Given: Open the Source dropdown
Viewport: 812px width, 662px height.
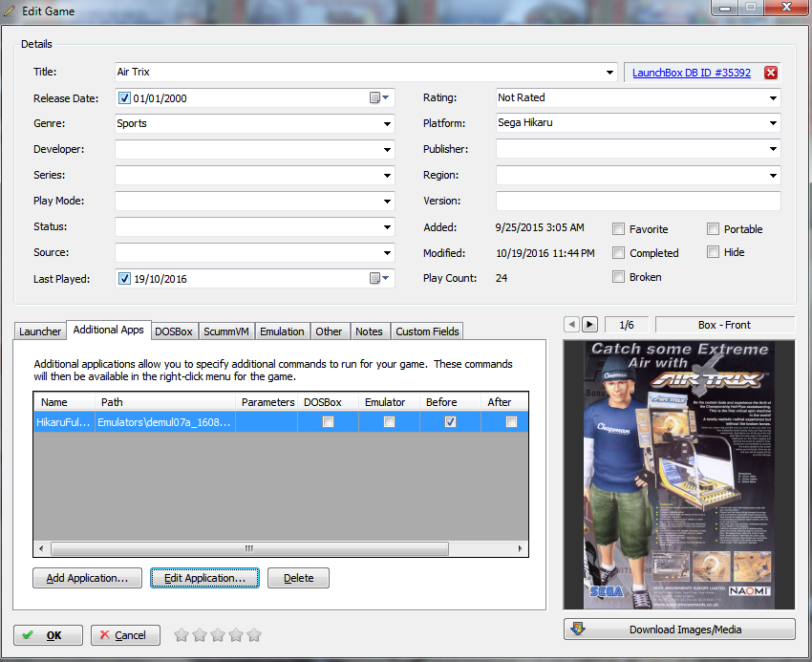Looking at the screenshot, I should (x=387, y=253).
